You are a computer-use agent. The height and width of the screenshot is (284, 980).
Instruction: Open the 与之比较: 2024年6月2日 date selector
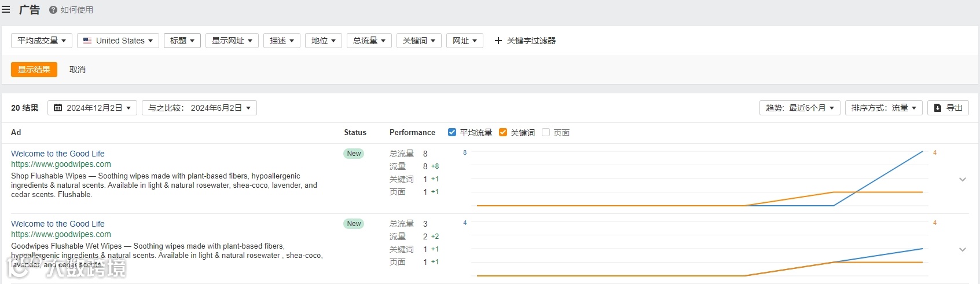pos(199,108)
